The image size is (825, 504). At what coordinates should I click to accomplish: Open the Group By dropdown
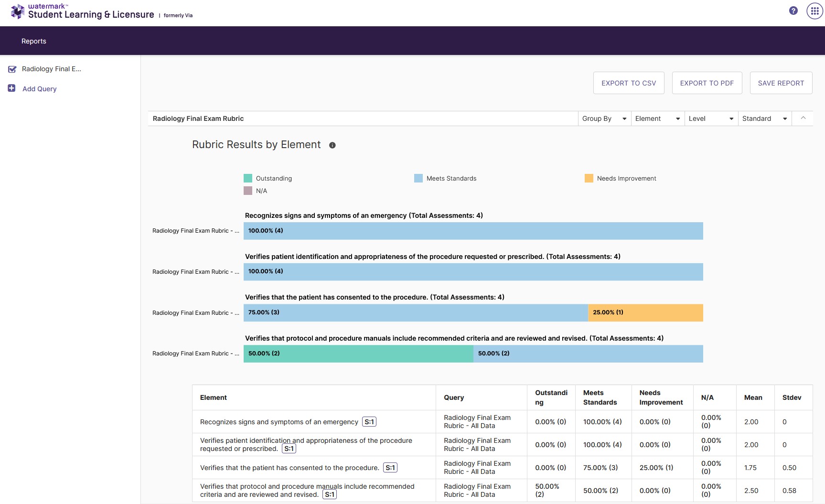click(x=604, y=118)
